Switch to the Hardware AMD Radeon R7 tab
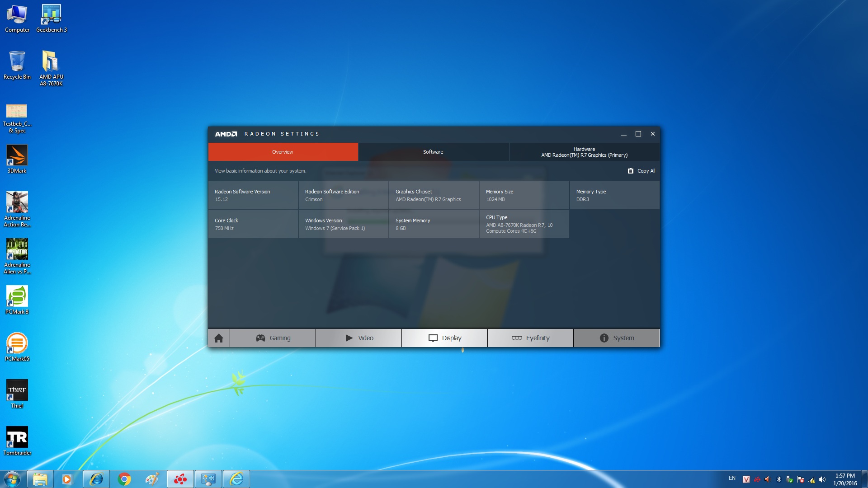This screenshot has width=868, height=488. coord(585,152)
